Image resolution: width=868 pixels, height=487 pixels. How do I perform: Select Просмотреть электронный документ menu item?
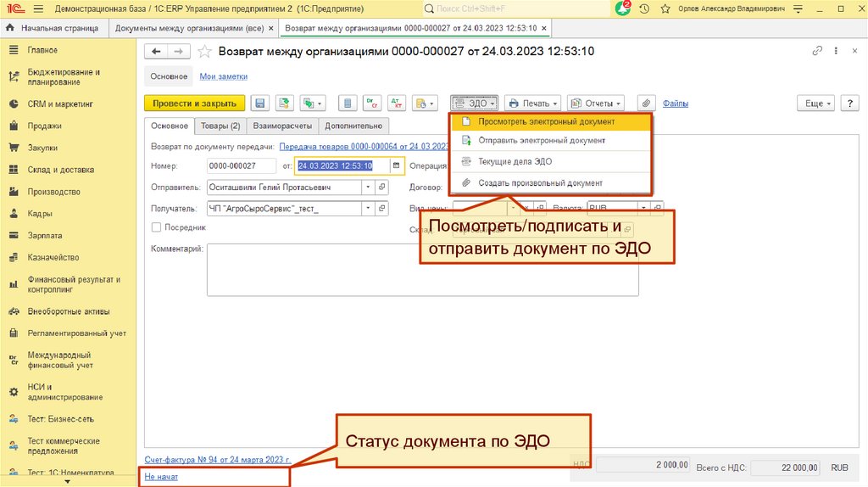[x=551, y=121]
